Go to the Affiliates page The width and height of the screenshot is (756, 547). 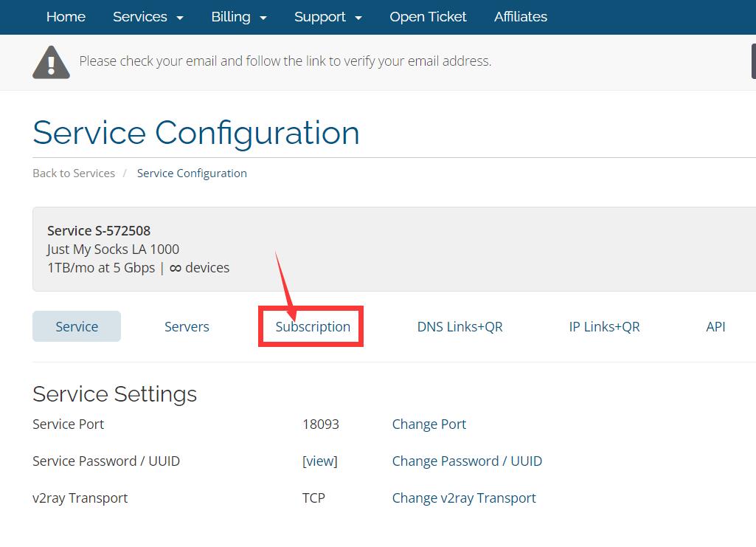pos(521,17)
